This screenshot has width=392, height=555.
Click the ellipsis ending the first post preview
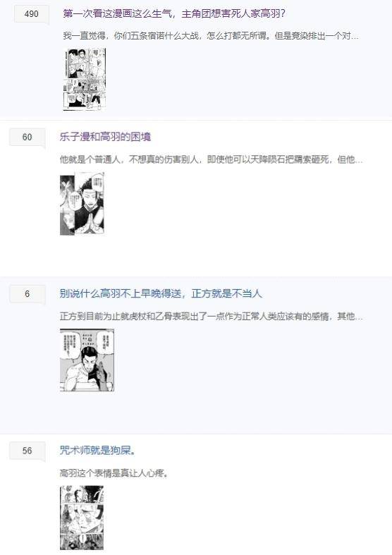tap(355, 37)
